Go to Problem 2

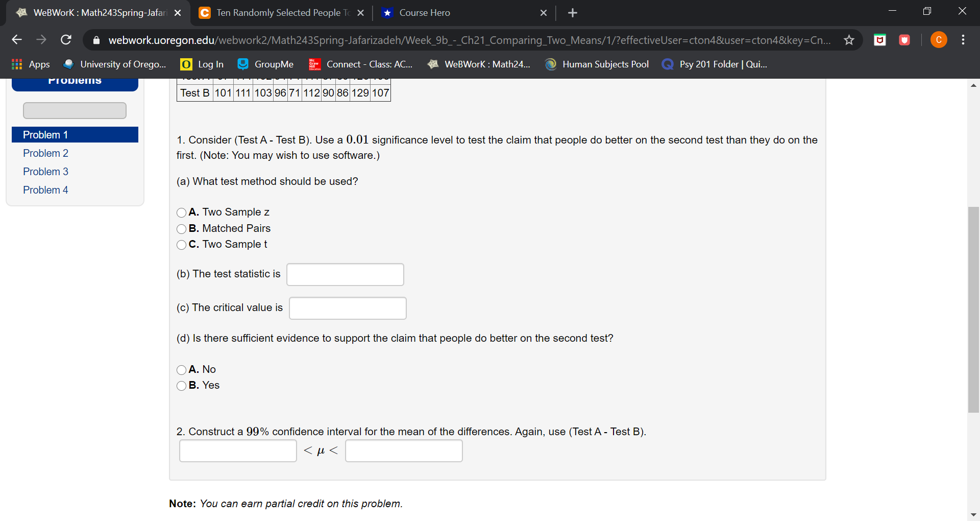45,153
